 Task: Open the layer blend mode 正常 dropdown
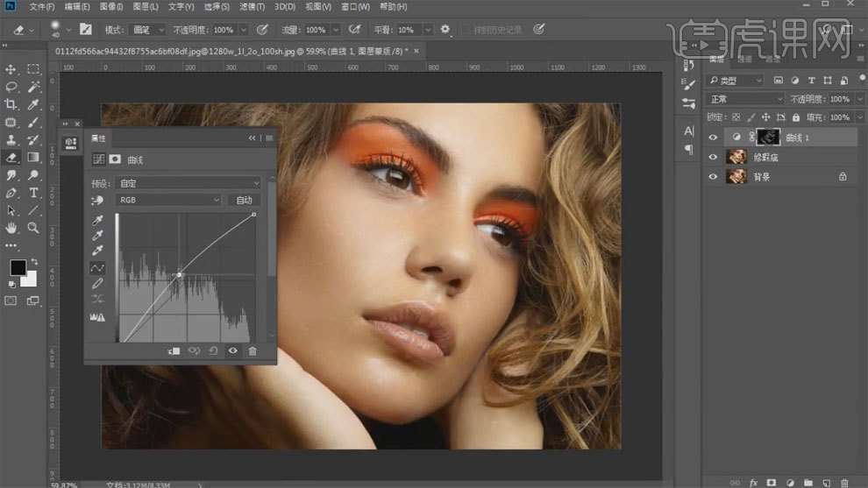[744, 99]
